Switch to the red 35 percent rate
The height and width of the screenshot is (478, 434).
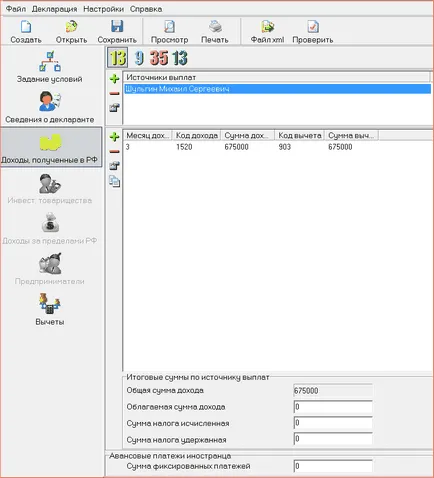[159, 58]
